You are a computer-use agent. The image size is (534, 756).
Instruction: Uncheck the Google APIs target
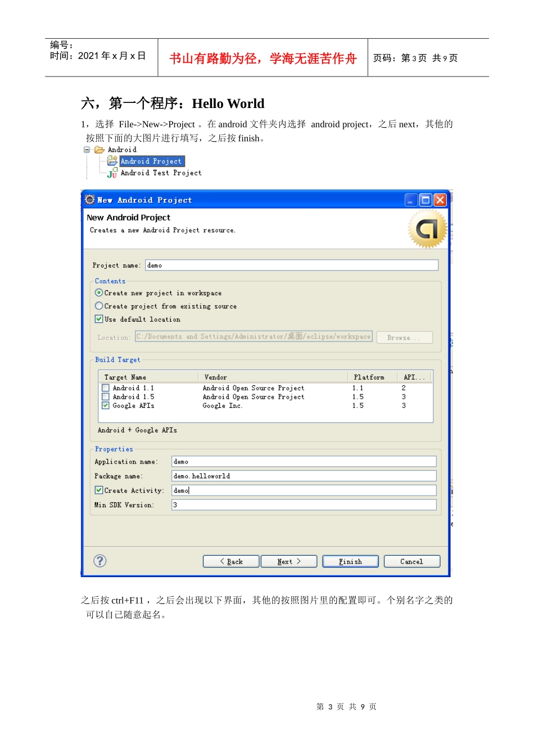click(x=106, y=406)
